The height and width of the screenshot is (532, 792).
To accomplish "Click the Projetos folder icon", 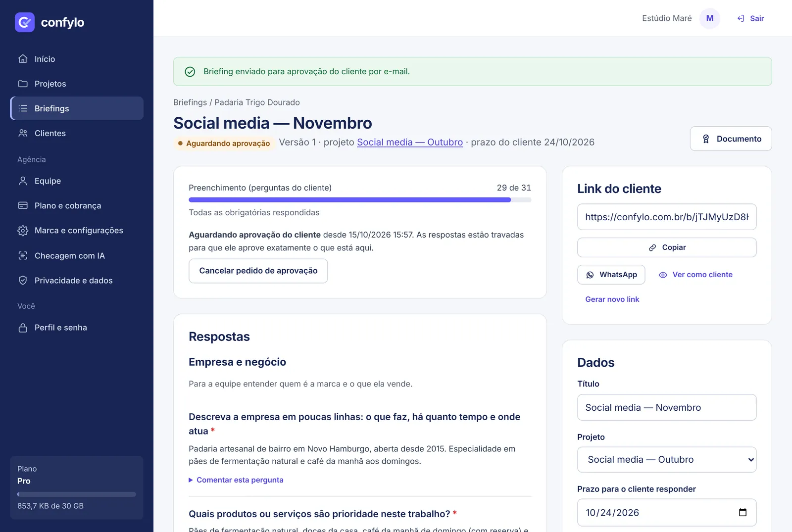I will (23, 84).
